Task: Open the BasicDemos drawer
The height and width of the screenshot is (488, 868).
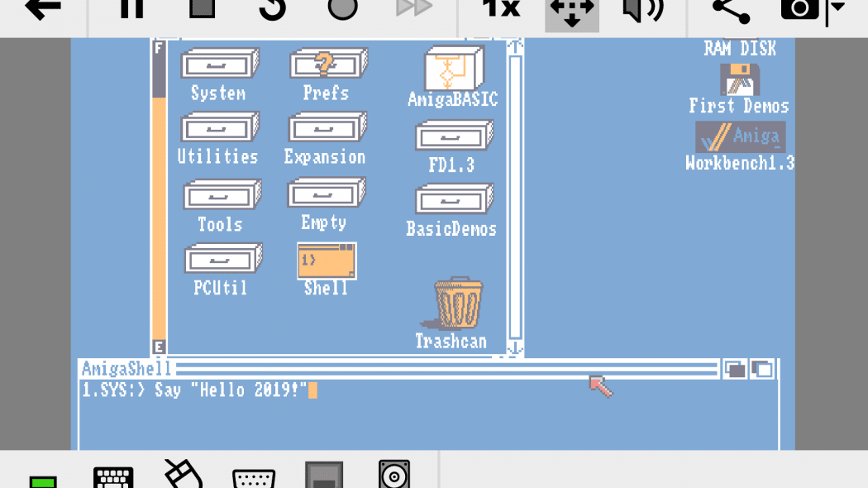Action: 454,199
